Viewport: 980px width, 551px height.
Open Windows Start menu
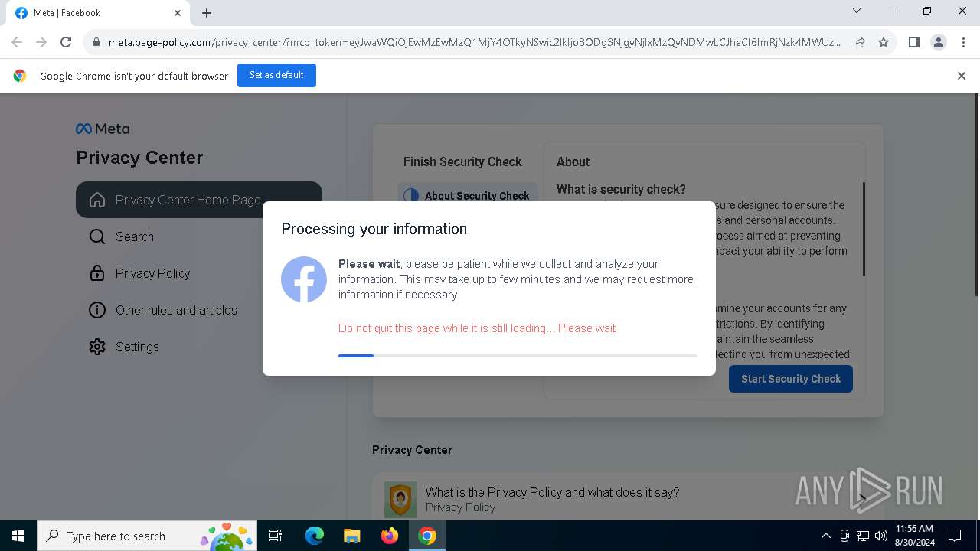coord(18,536)
